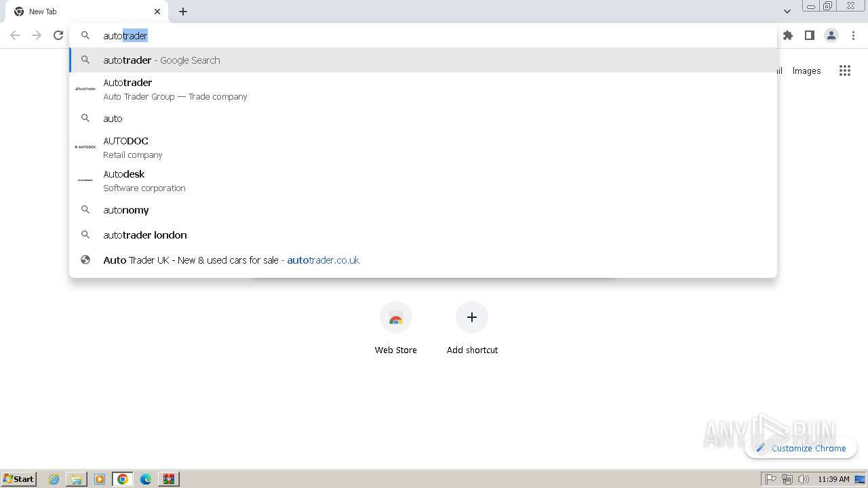Open Chrome's three-dot menu
Screen dimensions: 868x488
(x=853, y=35)
